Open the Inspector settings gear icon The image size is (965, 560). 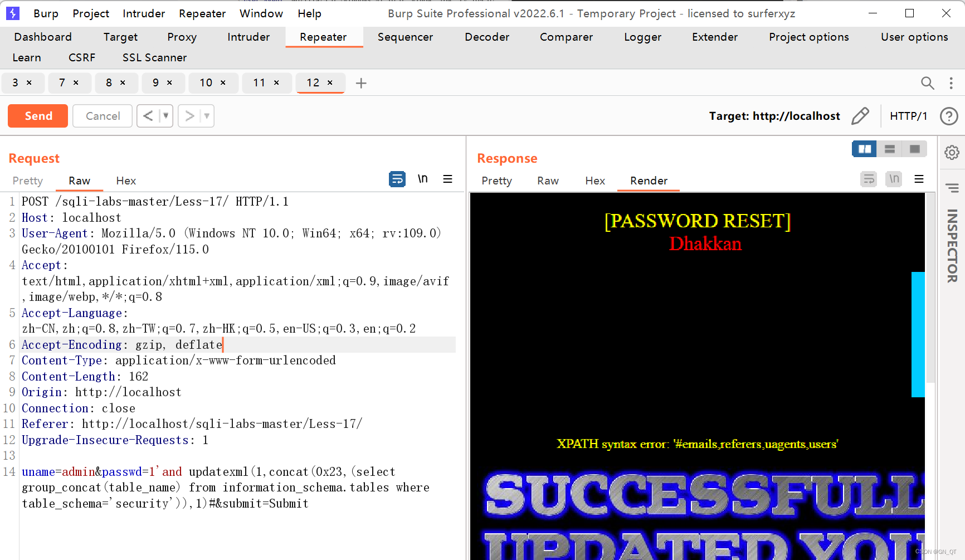point(952,152)
